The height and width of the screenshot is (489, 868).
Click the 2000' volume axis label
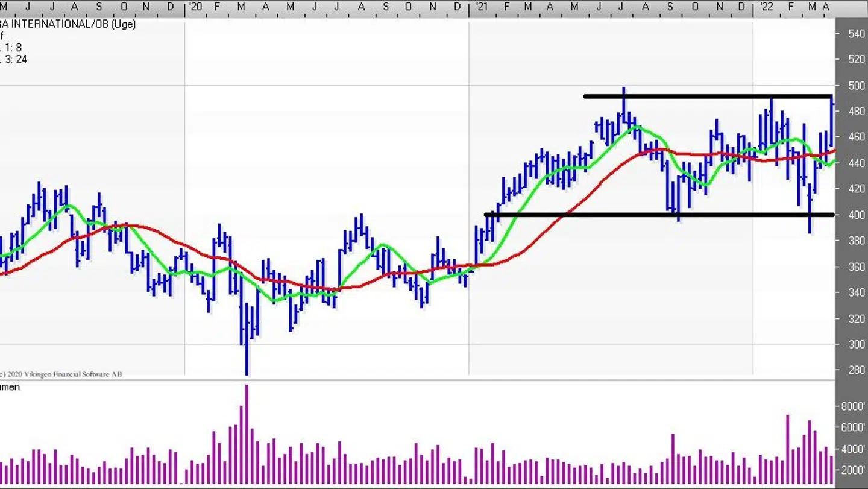853,470
